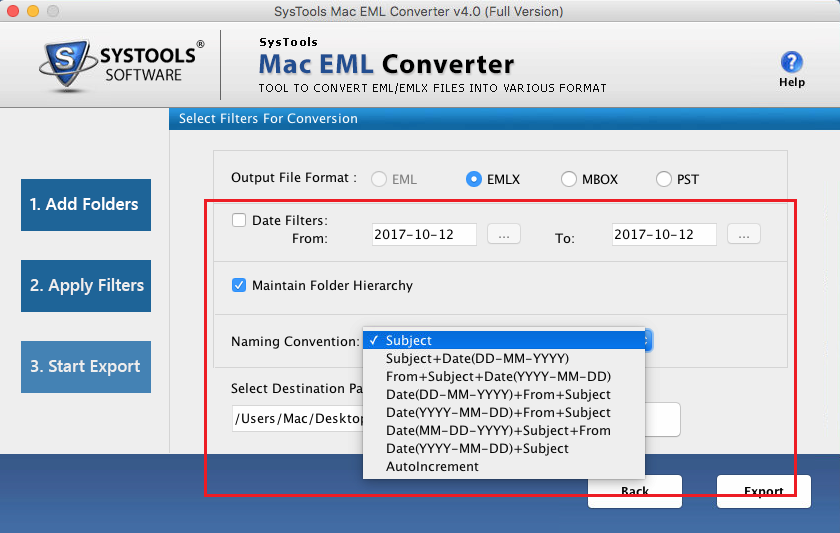Select the EMLX output format
This screenshot has width=840, height=533.
point(474,179)
